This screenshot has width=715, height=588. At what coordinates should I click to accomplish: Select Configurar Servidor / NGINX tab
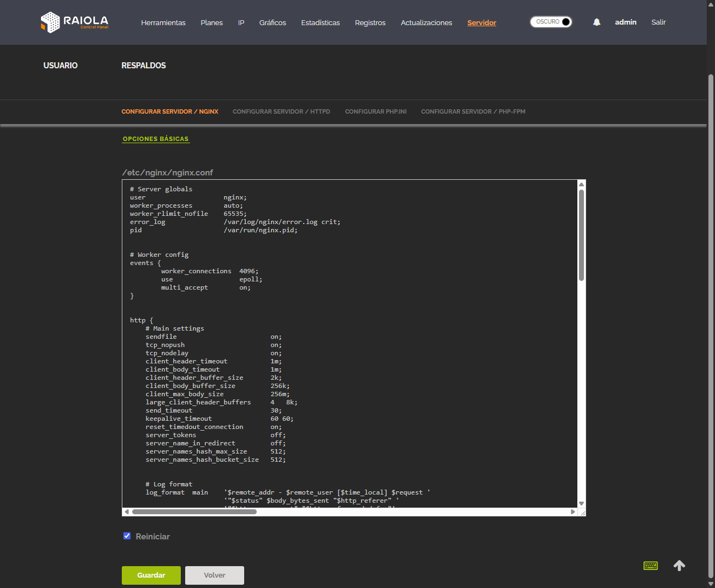[x=170, y=111]
